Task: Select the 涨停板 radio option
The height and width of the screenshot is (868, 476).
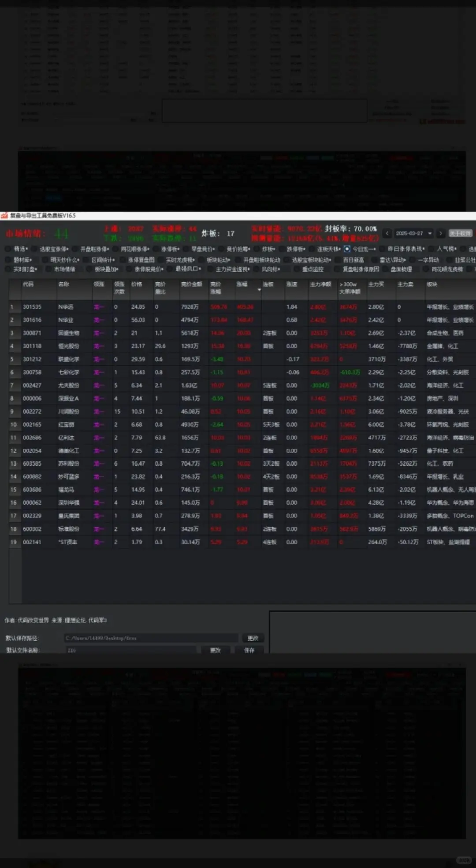Action: (166, 249)
